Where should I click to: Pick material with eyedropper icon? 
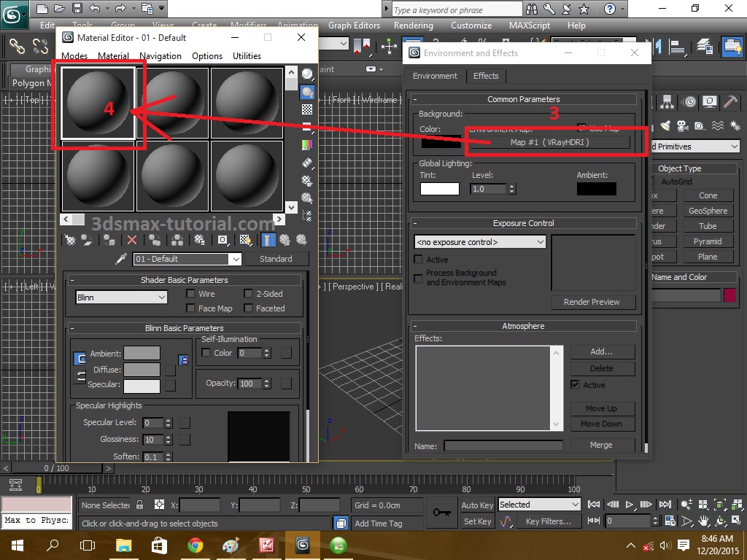pos(121,259)
